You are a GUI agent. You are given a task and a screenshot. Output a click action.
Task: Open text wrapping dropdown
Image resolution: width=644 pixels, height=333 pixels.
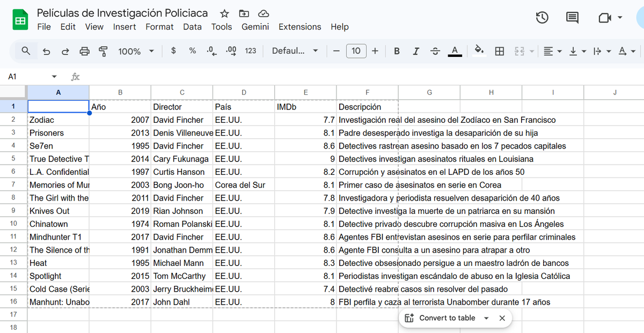[602, 51]
